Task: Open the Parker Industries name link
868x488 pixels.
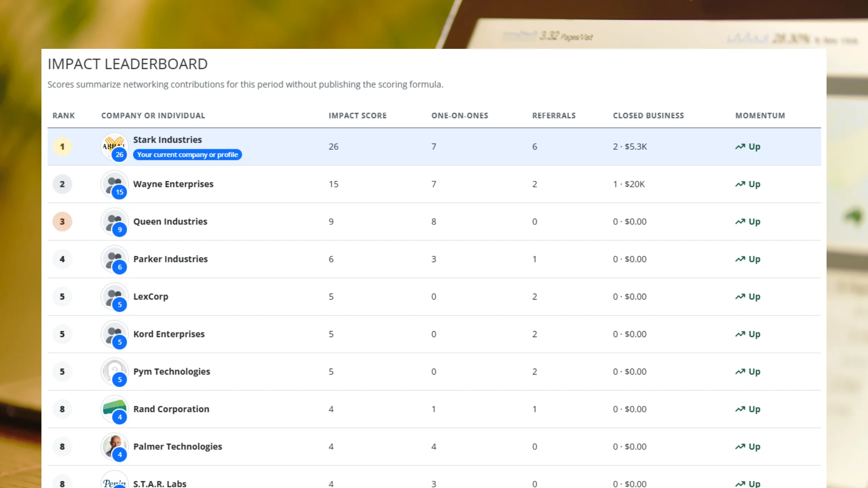Action: tap(170, 259)
